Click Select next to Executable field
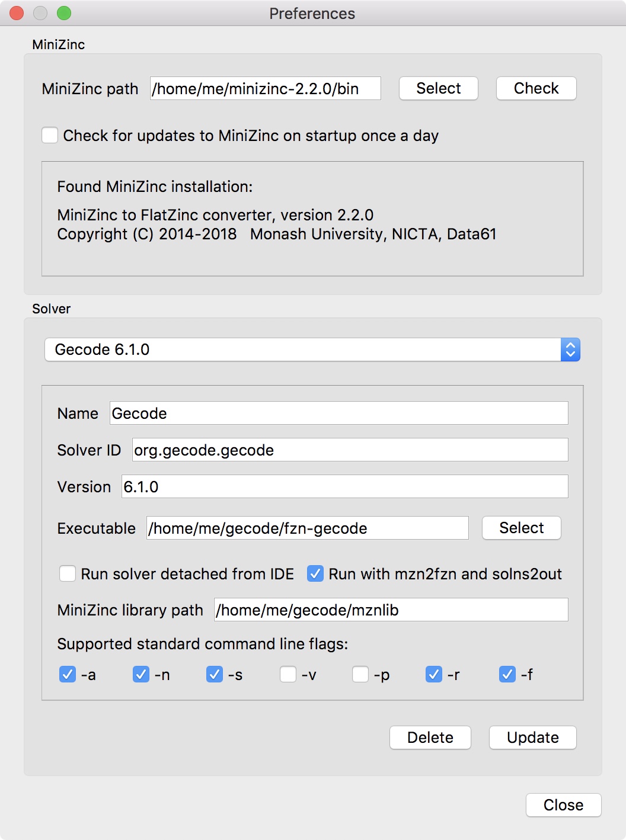Viewport: 626px width, 840px height. point(522,528)
